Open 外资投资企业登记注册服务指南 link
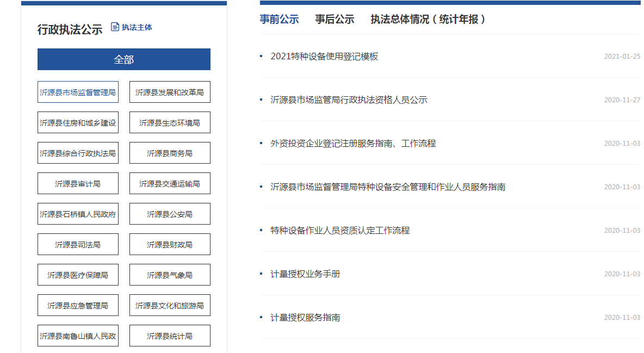 [353, 144]
